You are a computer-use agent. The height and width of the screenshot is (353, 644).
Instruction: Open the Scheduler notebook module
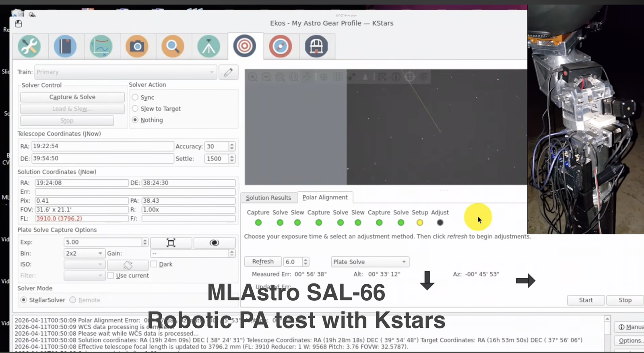(65, 46)
